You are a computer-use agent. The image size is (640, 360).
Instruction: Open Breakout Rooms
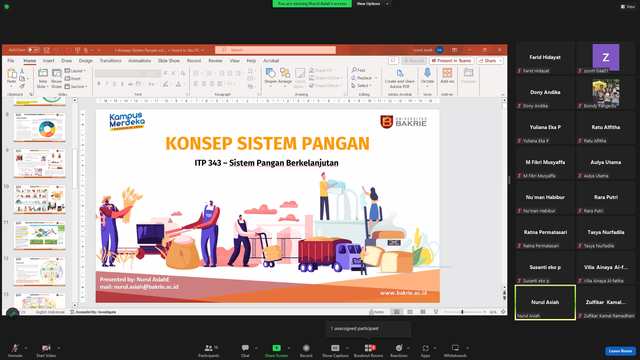click(x=369, y=350)
